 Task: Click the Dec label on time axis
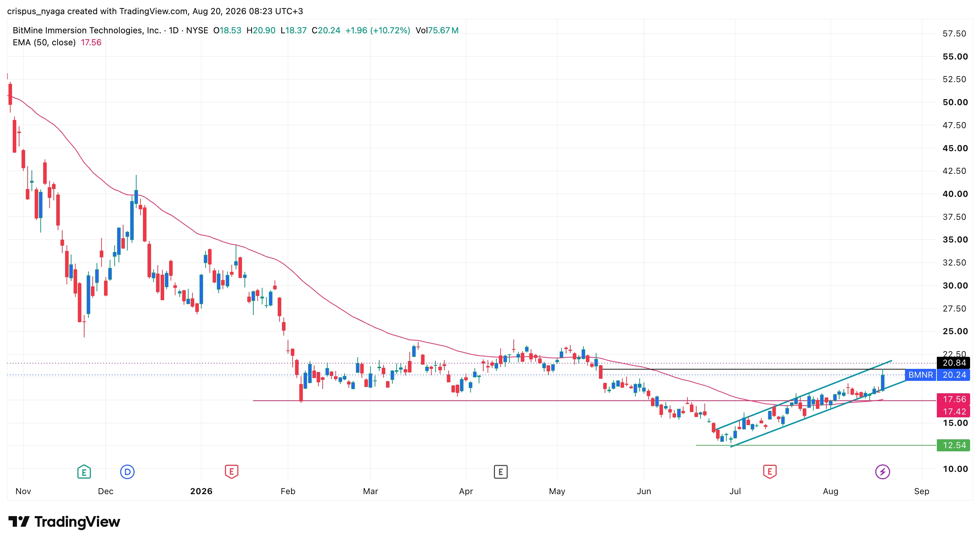pyautogui.click(x=105, y=491)
